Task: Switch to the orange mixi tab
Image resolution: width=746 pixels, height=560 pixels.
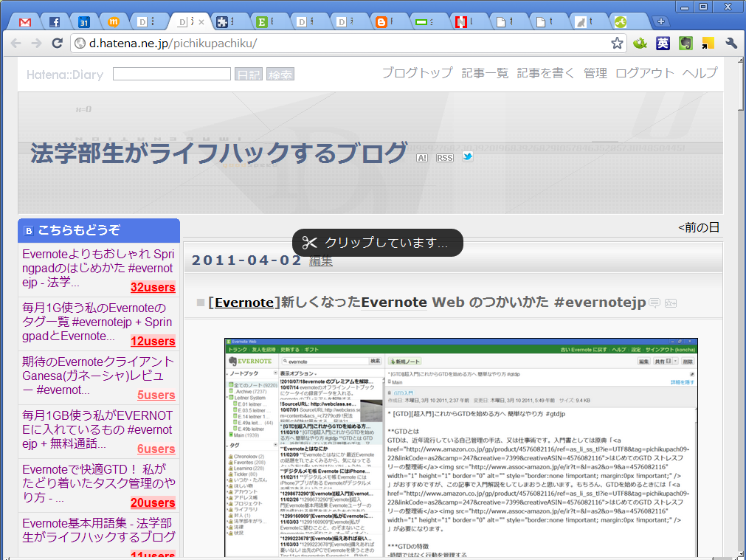Action: point(113,22)
